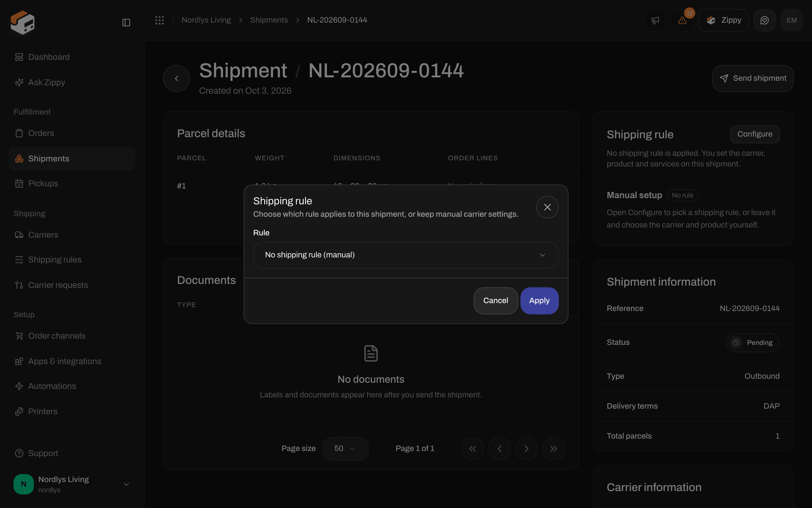
Task: Open Carrier requests in sidebar
Action: [72, 285]
